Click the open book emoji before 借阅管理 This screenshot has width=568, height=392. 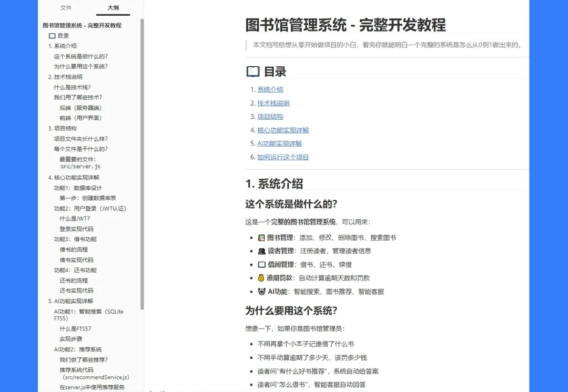tap(261, 265)
